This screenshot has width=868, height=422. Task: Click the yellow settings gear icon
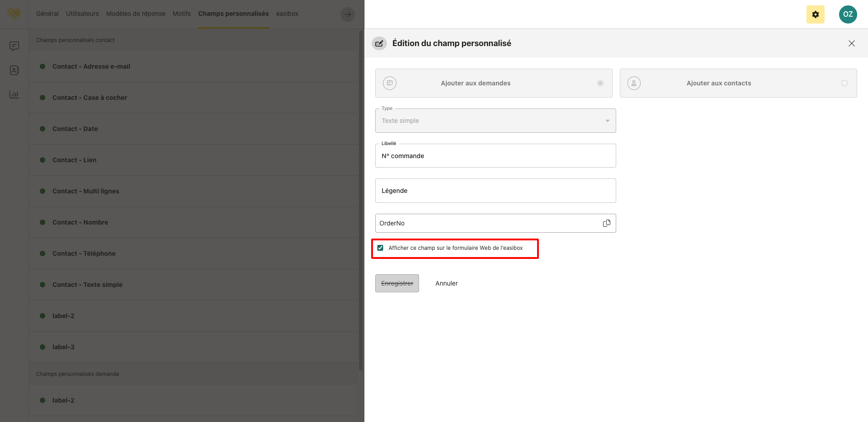(815, 14)
